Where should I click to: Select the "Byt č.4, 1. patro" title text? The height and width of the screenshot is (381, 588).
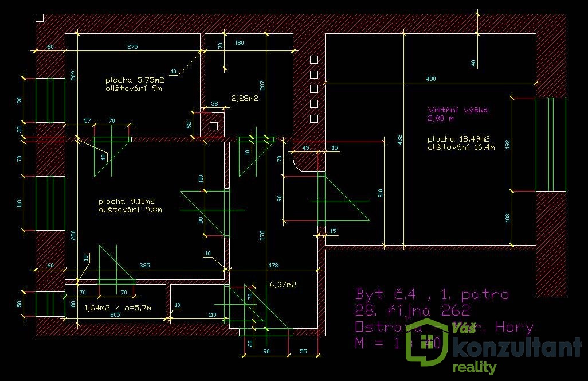point(432,294)
